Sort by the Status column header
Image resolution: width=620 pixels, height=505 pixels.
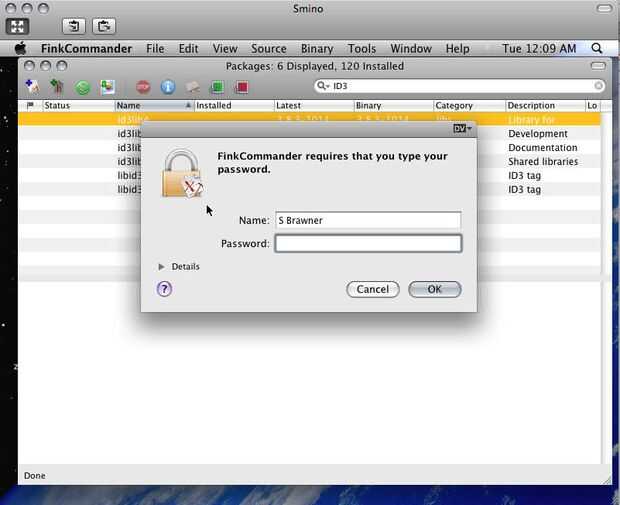(x=78, y=106)
